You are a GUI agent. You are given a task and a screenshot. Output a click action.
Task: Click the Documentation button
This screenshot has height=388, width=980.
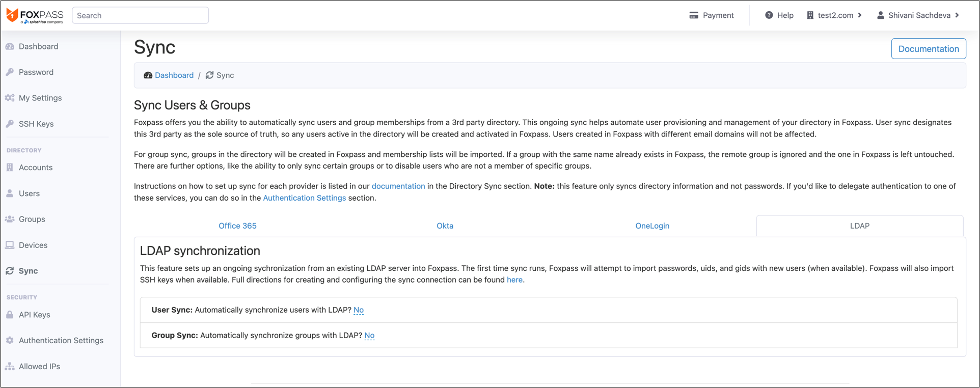[x=928, y=49]
